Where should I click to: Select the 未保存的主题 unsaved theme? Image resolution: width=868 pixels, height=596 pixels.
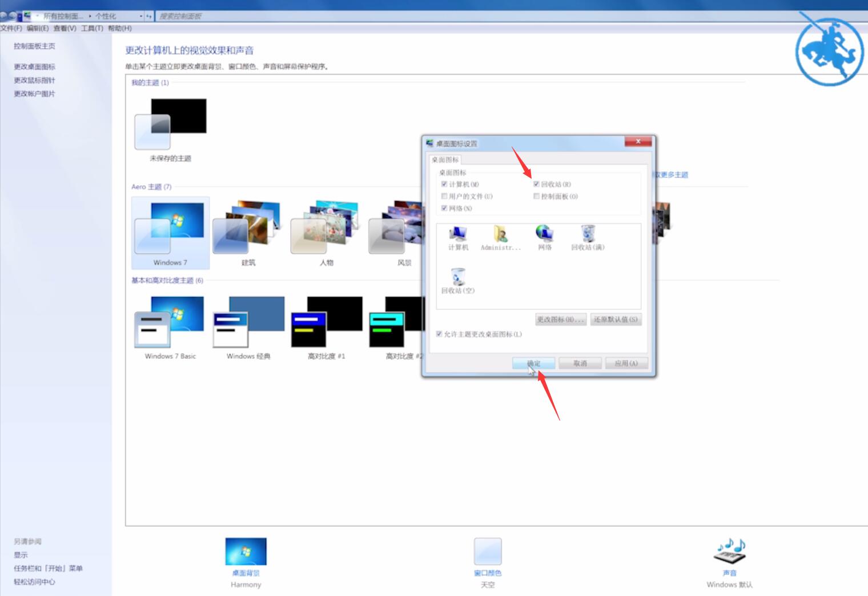click(170, 130)
